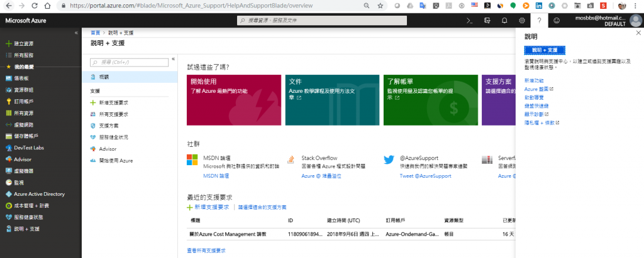Open the notifications bell

tap(504, 20)
